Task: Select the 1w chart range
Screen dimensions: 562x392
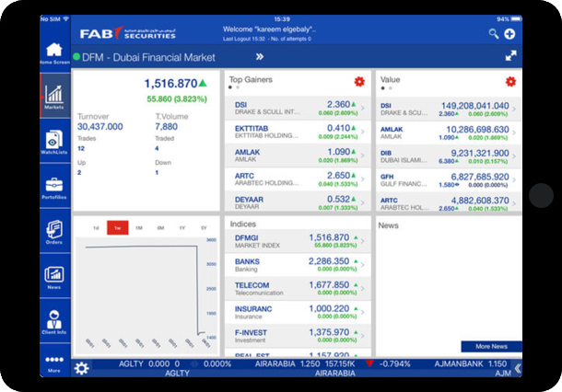Action: [x=118, y=227]
